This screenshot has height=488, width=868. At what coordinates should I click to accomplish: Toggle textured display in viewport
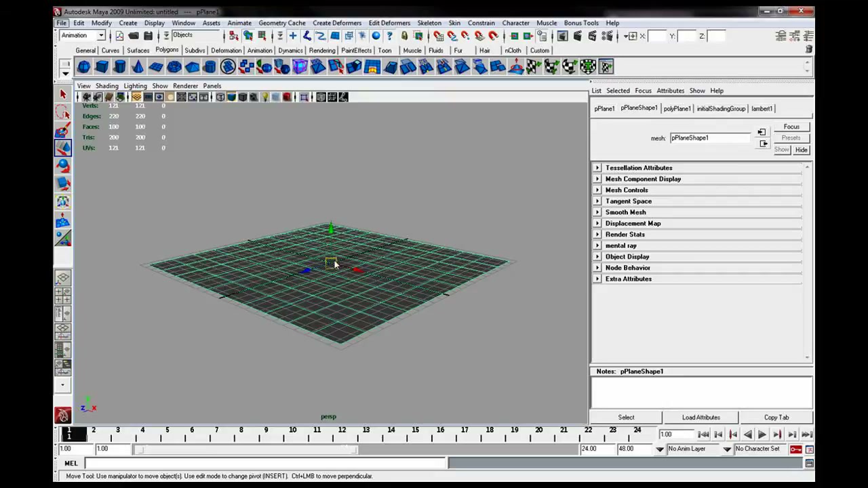253,97
